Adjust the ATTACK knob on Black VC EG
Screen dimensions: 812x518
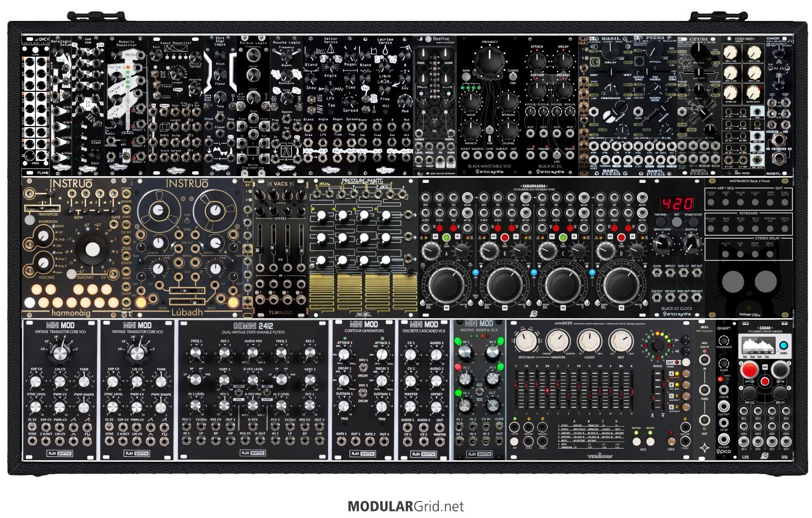[537, 61]
